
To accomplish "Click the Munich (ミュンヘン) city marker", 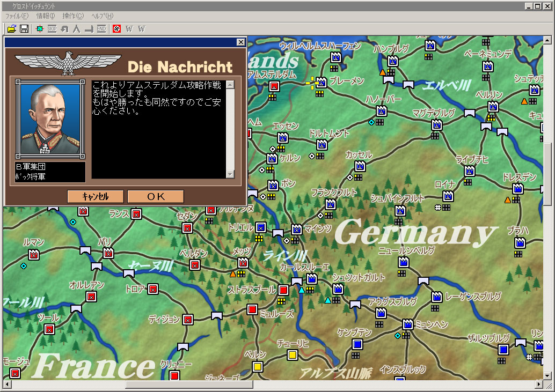I will (408, 324).
